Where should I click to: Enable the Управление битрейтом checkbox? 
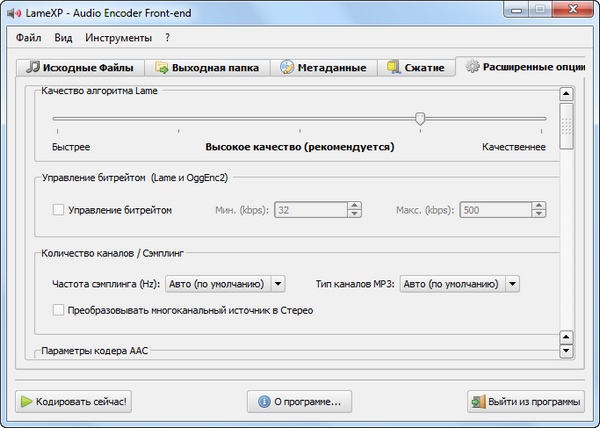[x=58, y=211]
